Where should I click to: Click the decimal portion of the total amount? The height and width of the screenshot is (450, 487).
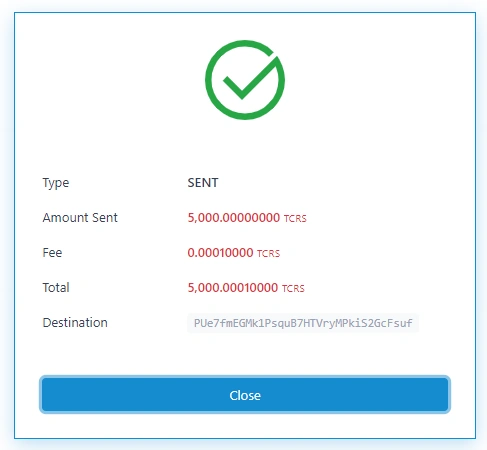click(x=250, y=288)
